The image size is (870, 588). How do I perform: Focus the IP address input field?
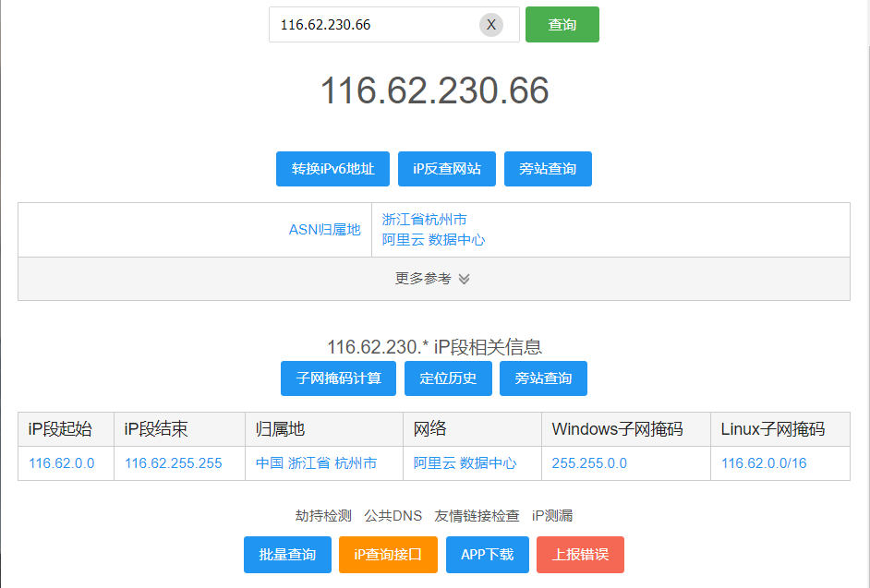click(394, 24)
